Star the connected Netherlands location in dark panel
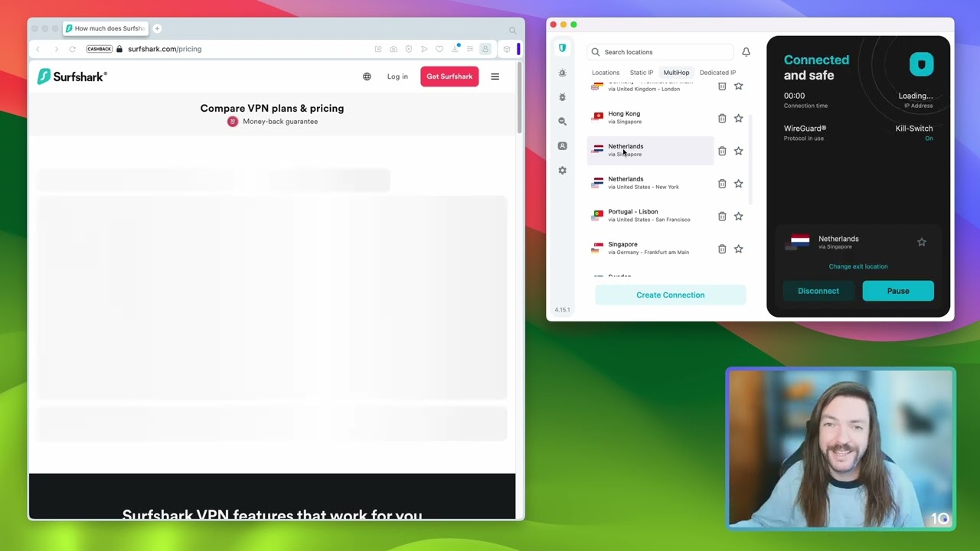Image resolution: width=980 pixels, height=551 pixels. click(922, 242)
